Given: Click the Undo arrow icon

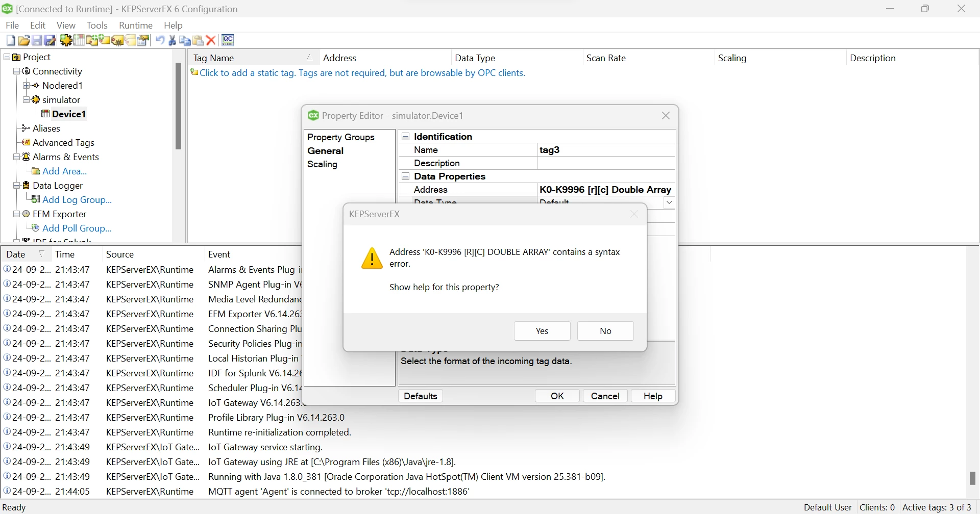Looking at the screenshot, I should 160,41.
